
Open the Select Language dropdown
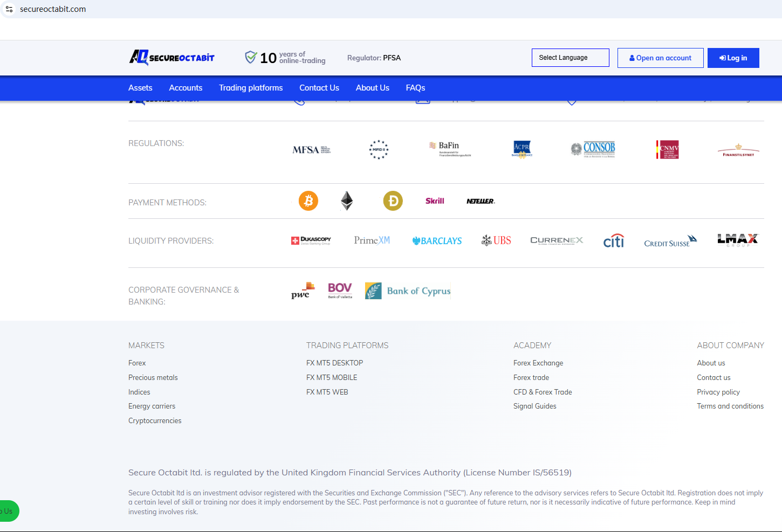(x=570, y=58)
